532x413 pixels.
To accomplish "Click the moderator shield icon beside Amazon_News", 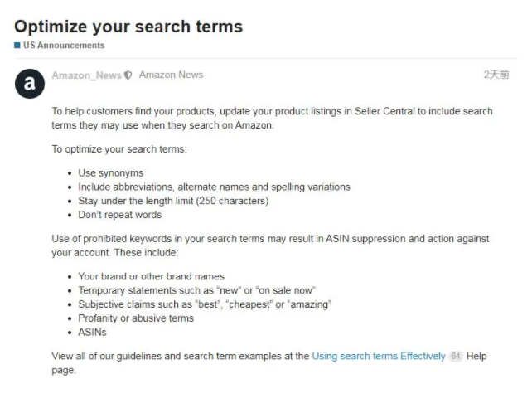I will tap(128, 75).
